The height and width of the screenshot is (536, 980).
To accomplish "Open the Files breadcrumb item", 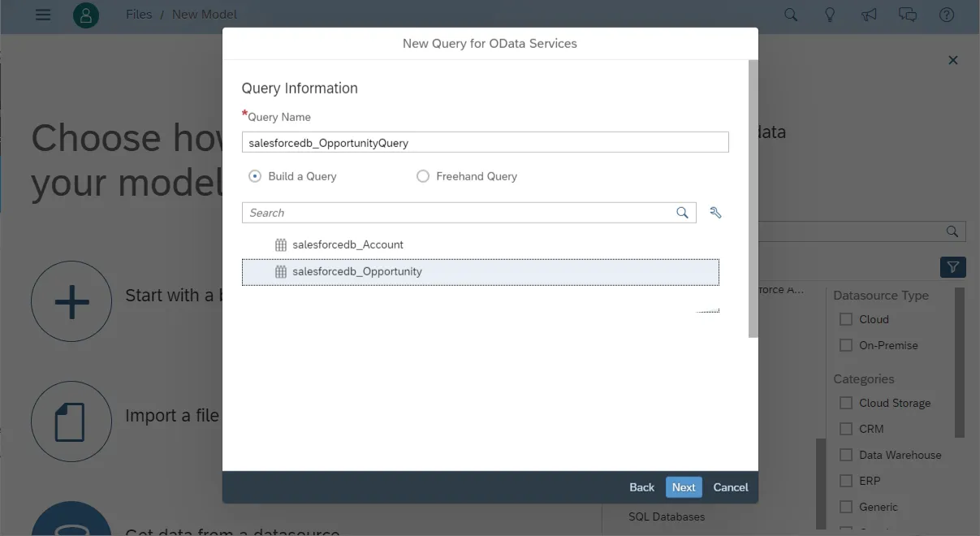I will [x=138, y=14].
